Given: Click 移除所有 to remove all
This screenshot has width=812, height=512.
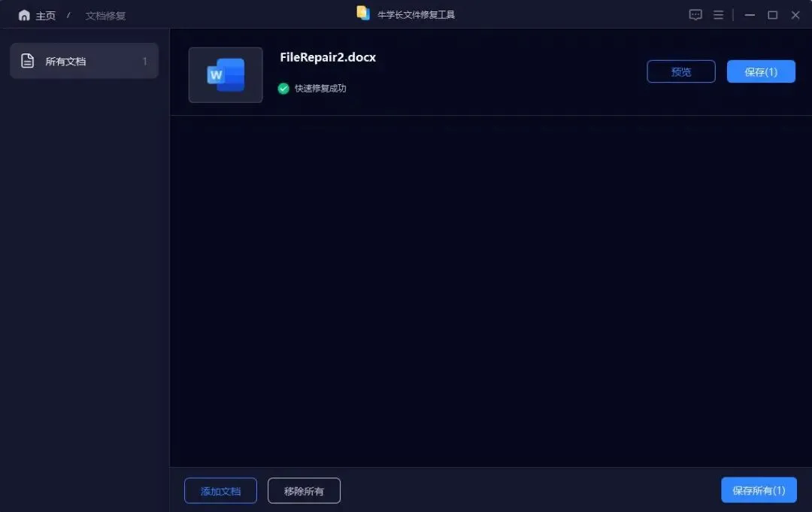Looking at the screenshot, I should 304,490.
